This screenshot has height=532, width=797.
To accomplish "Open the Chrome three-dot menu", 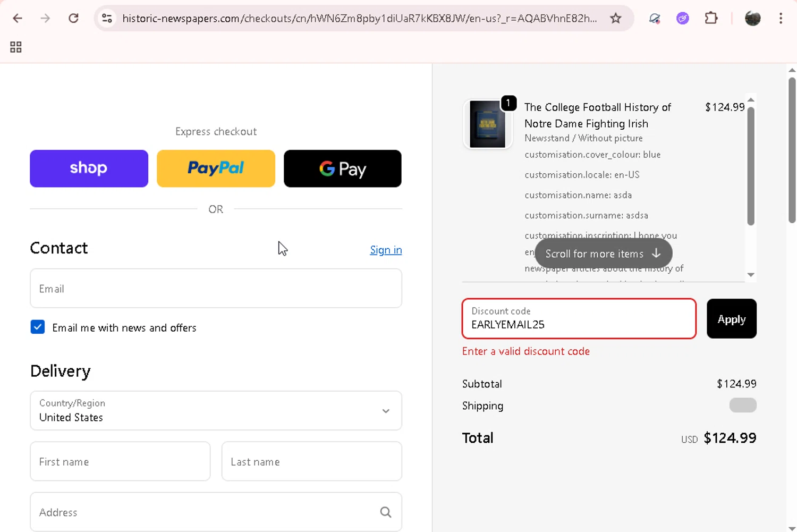I will [781, 19].
